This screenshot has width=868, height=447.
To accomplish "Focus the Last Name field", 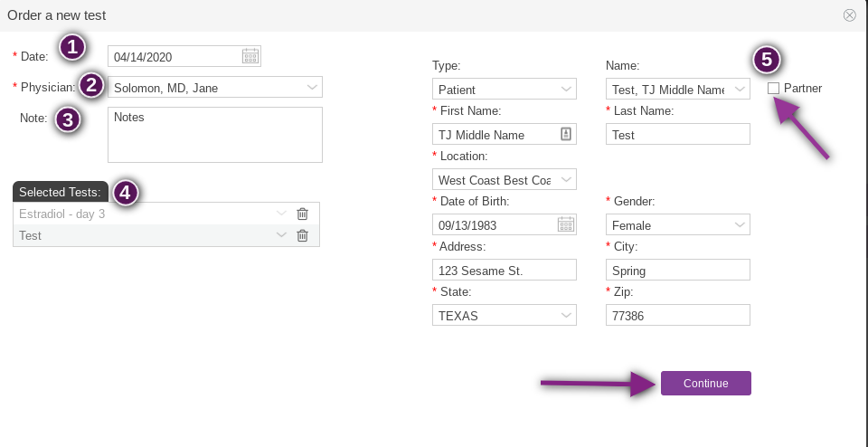I will 678,134.
